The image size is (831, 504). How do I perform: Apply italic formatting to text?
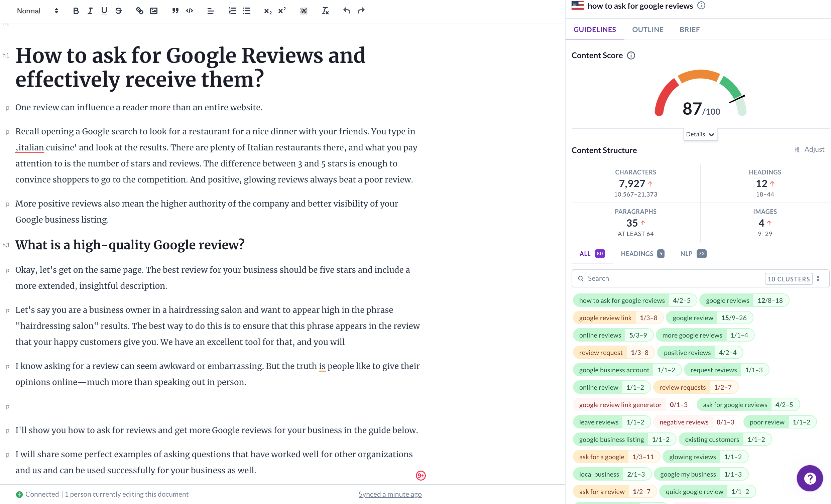click(90, 10)
